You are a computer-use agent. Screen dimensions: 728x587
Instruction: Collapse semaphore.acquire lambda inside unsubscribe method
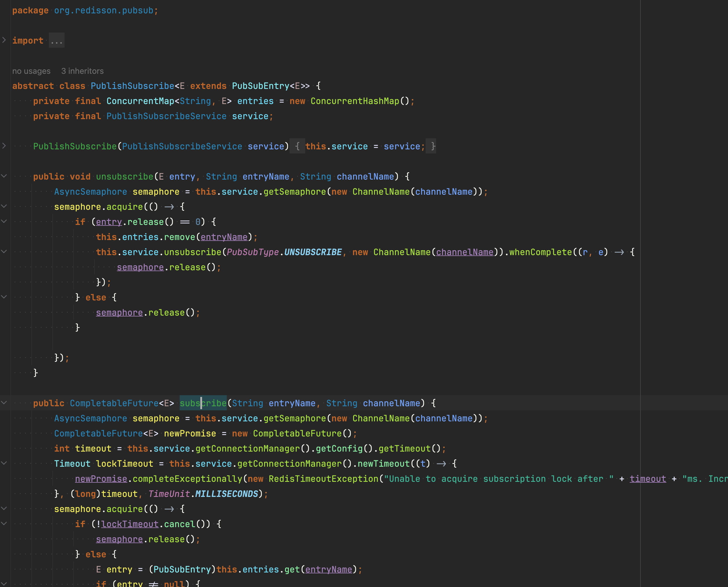pyautogui.click(x=4, y=206)
